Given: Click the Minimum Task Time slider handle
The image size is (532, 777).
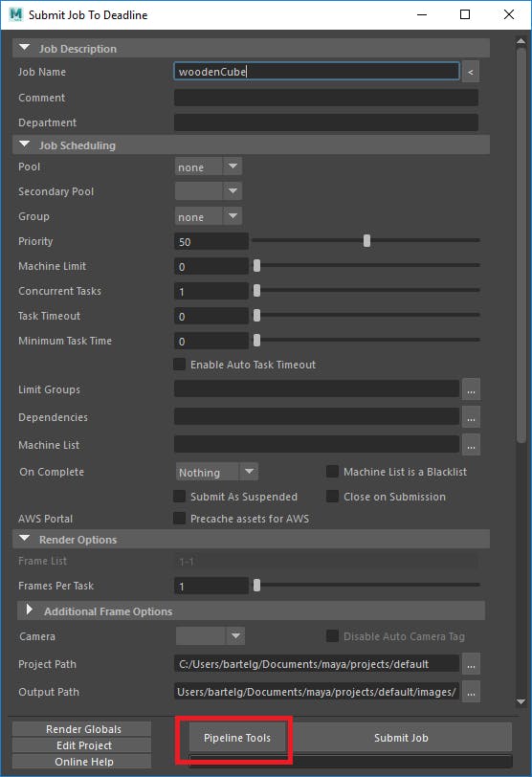Looking at the screenshot, I should coord(256,340).
